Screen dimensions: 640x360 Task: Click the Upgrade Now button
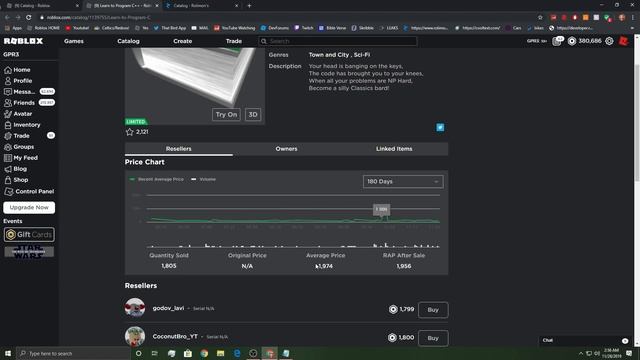click(29, 207)
